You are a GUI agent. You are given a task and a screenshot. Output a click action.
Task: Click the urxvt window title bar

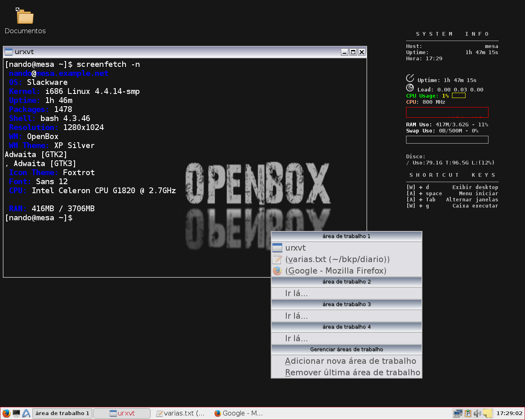(185, 52)
